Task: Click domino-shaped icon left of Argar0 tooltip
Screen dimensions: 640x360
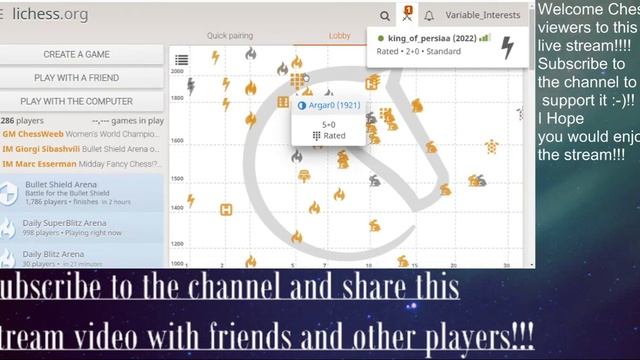Action: click(x=283, y=102)
